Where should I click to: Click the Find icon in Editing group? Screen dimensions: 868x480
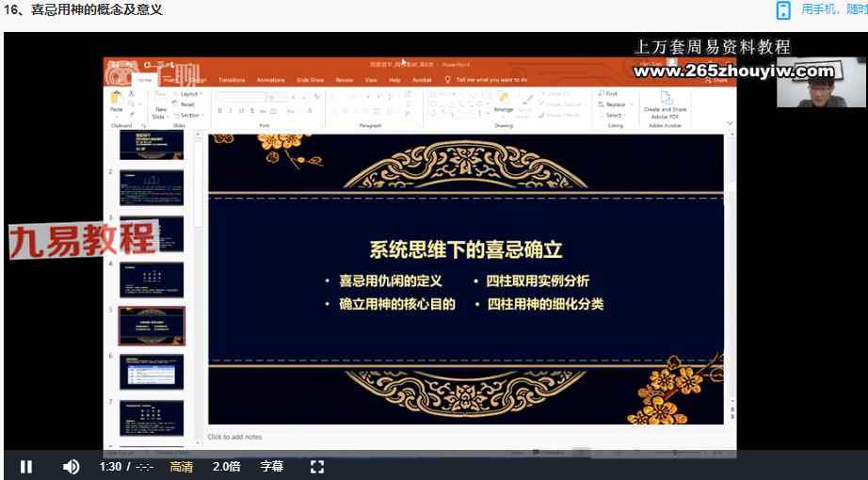(609, 94)
